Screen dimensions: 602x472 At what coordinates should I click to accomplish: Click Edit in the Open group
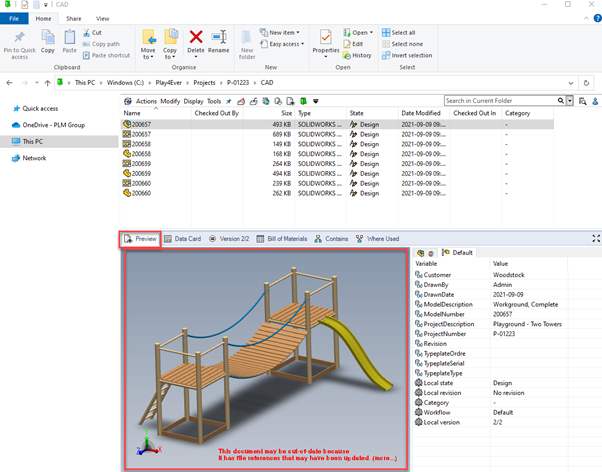353,44
